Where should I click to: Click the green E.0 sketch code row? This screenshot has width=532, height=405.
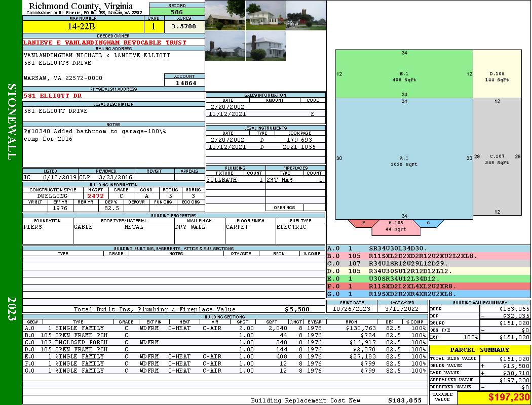click(429, 278)
